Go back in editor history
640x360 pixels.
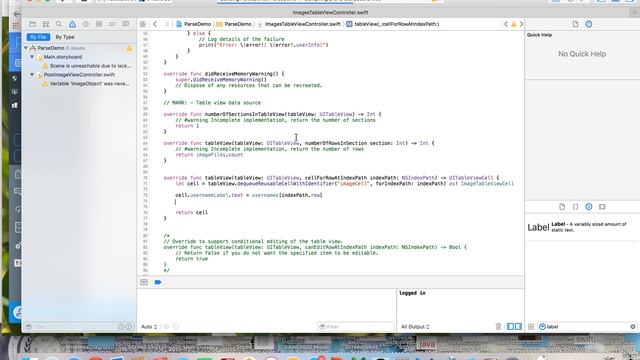[x=155, y=24]
